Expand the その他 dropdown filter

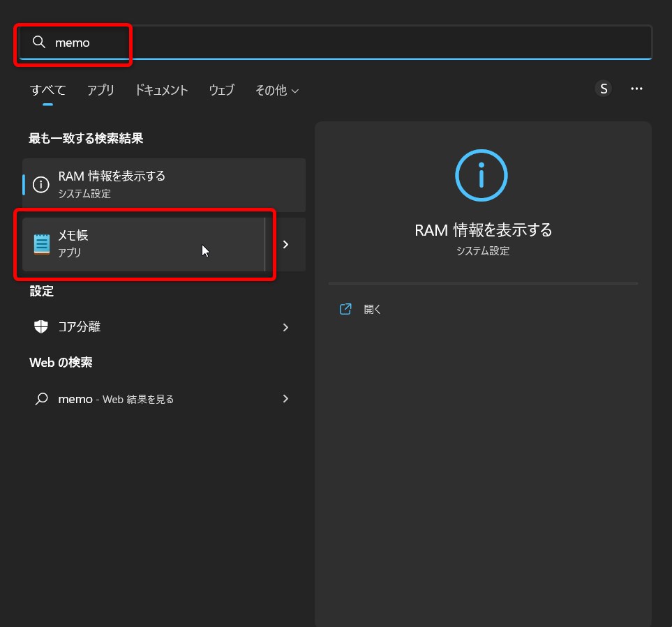coord(277,90)
